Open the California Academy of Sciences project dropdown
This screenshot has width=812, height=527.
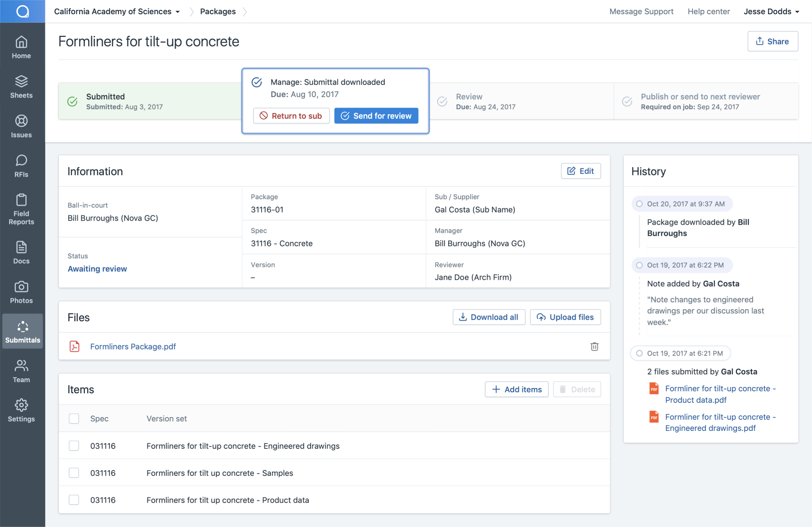[x=117, y=11]
